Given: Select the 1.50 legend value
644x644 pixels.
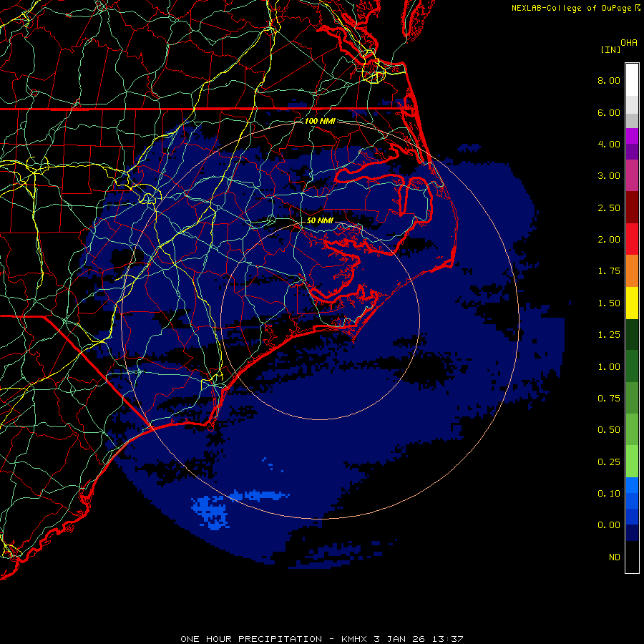Looking at the screenshot, I should coord(609,303).
